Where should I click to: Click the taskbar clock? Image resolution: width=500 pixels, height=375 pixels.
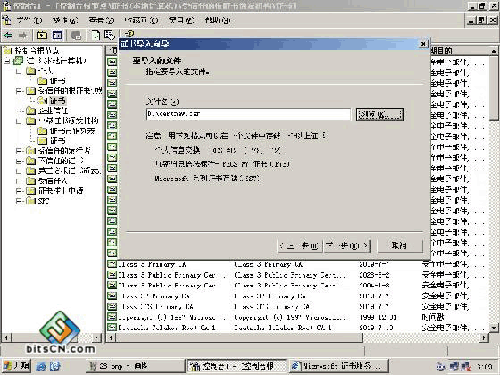485,367
